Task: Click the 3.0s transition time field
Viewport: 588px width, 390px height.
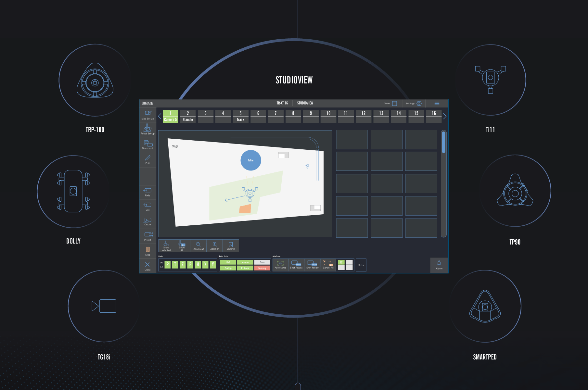Action: pos(361,265)
